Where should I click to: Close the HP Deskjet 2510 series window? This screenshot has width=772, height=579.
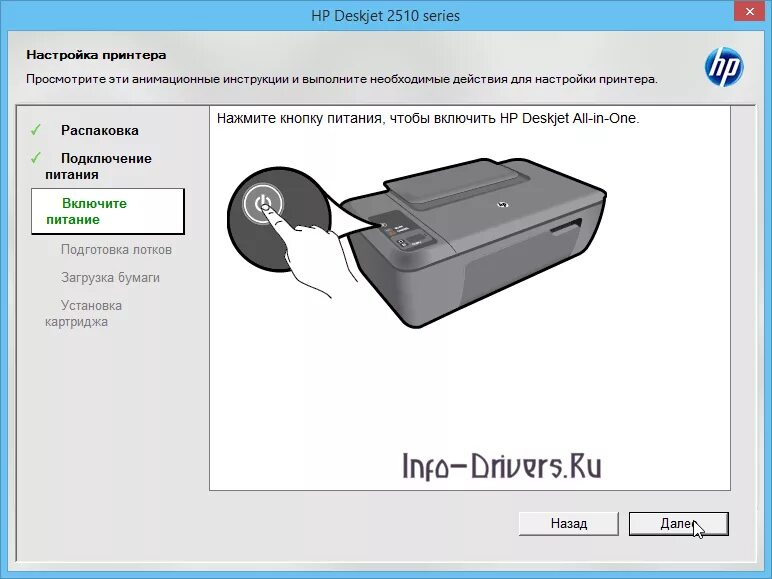(749, 11)
